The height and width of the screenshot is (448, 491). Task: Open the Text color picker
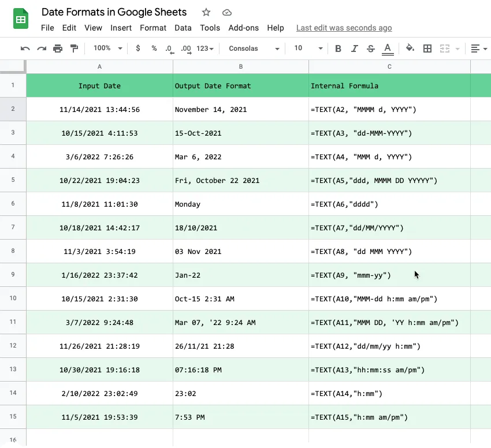coord(388,48)
